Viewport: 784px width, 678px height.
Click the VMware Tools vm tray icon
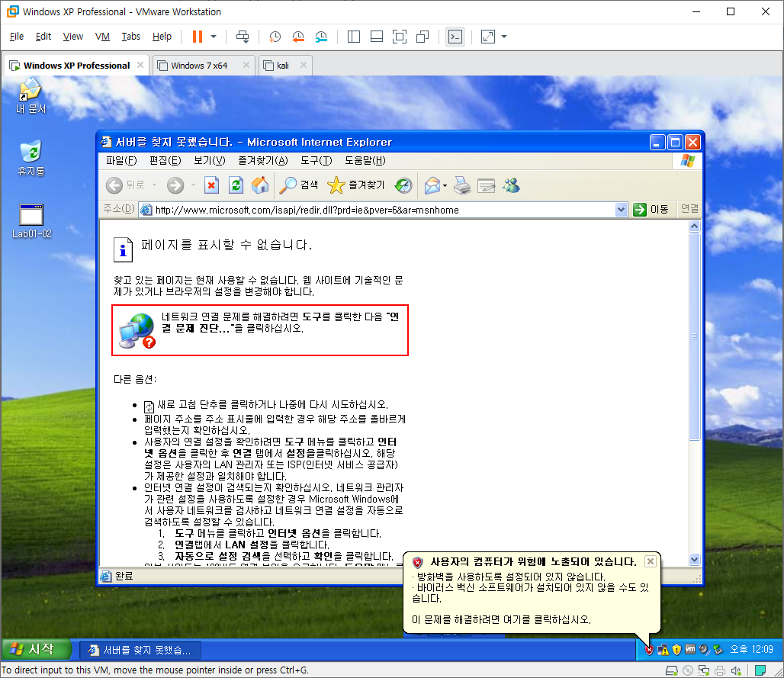coord(690,650)
